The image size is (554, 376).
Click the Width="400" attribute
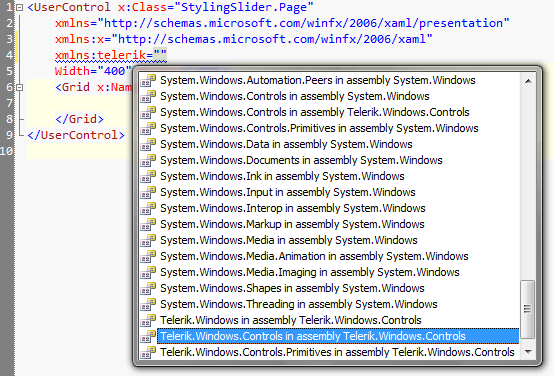pos(93,71)
